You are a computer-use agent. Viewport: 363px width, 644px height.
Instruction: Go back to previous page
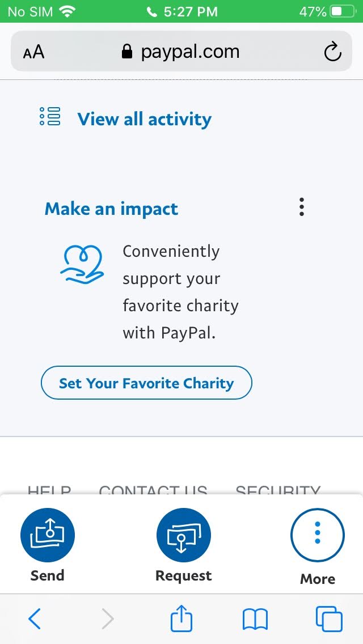click(x=35, y=618)
